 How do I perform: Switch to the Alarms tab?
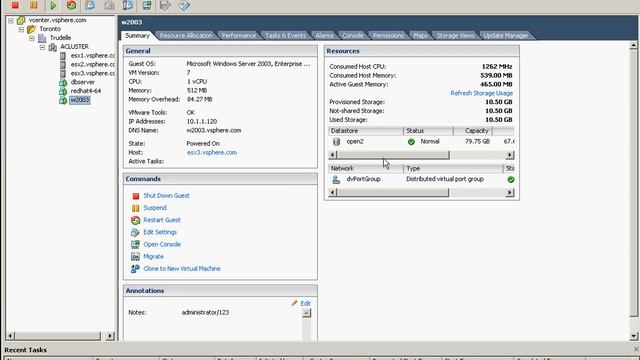324,36
